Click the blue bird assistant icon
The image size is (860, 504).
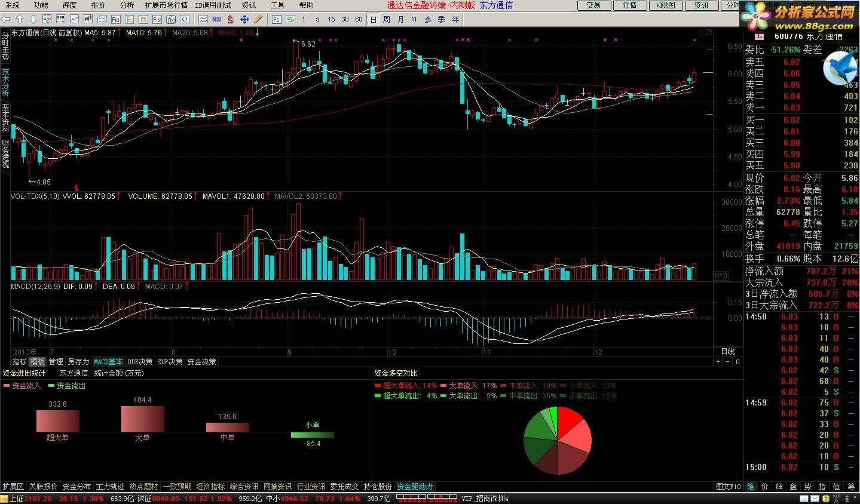[841, 67]
